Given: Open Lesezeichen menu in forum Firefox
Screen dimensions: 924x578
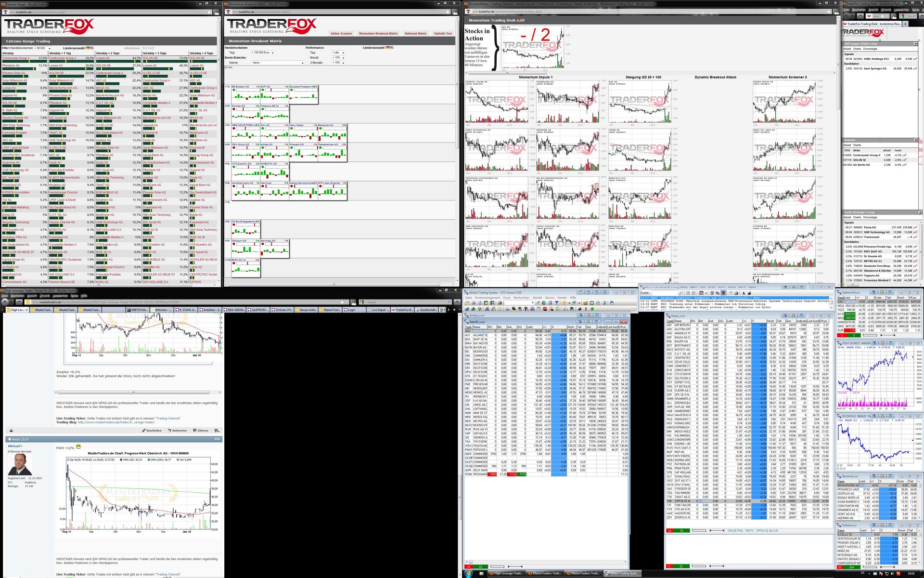Looking at the screenshot, I should pyautogui.click(x=60, y=296).
